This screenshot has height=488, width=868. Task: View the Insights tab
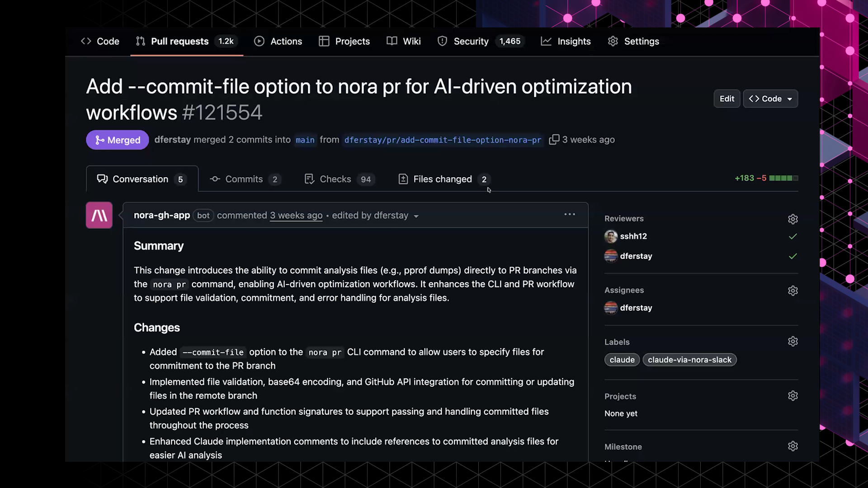(566, 41)
